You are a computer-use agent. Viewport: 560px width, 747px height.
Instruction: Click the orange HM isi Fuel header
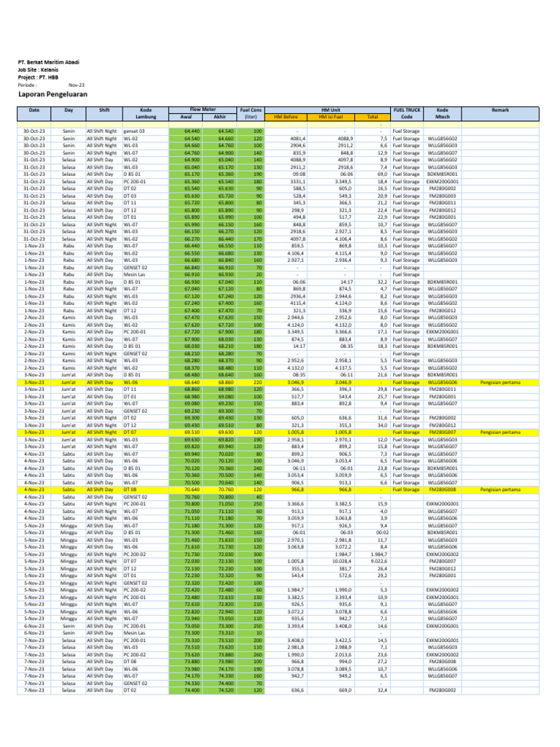[x=330, y=117]
